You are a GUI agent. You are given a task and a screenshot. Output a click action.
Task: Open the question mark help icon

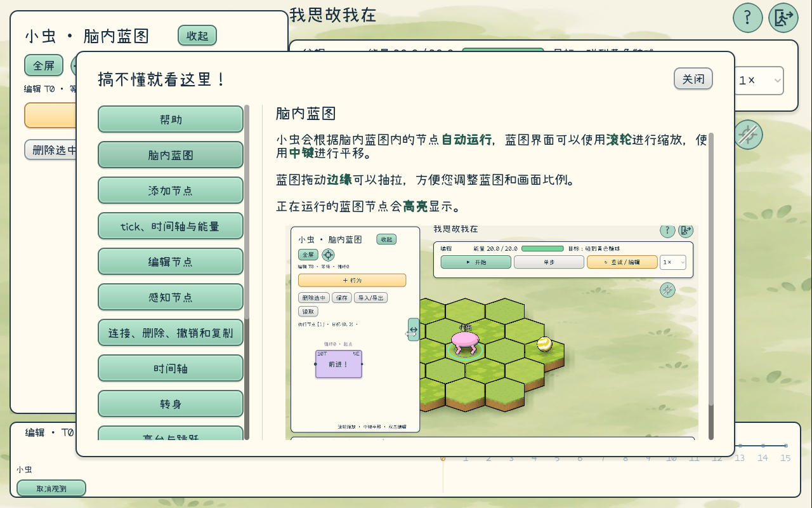click(748, 18)
